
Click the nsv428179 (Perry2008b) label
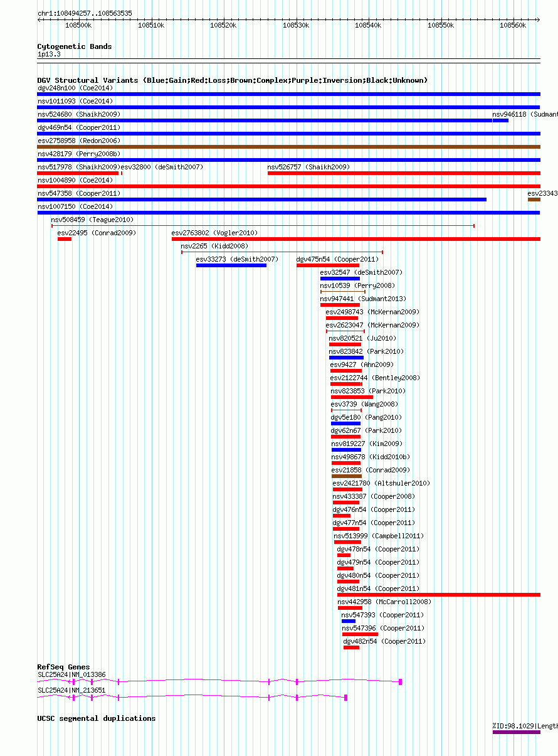tap(79, 154)
